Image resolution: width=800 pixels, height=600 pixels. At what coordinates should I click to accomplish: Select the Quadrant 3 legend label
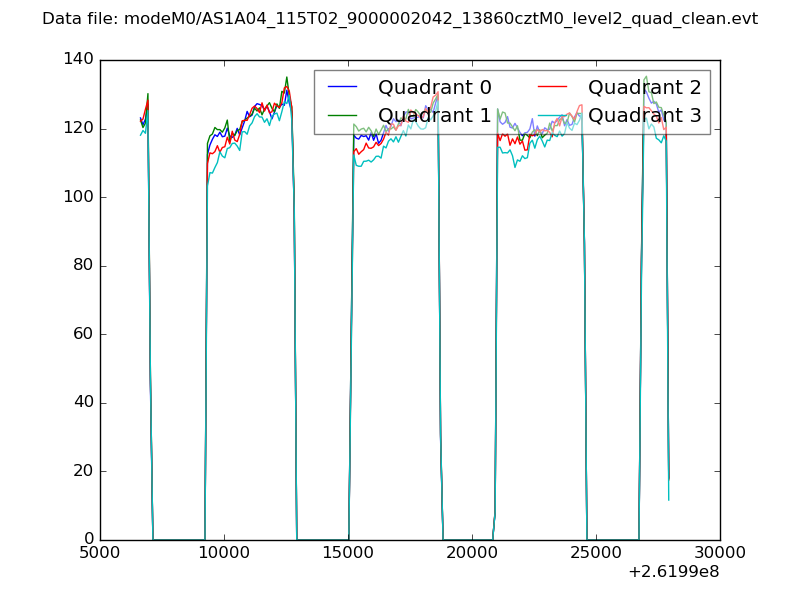(644, 116)
